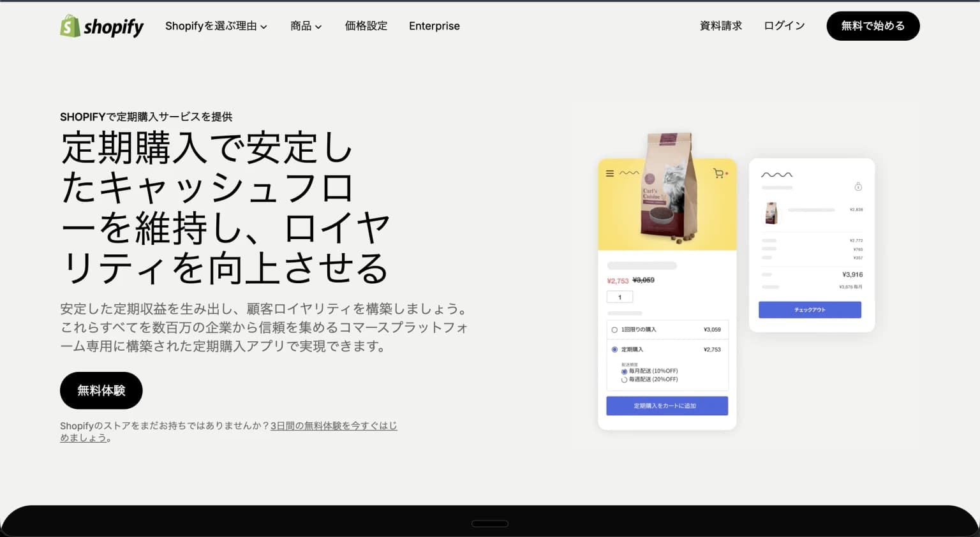Click the padlock icon in the checkout mockup
Viewport: 980px width, 537px height.
(x=859, y=186)
